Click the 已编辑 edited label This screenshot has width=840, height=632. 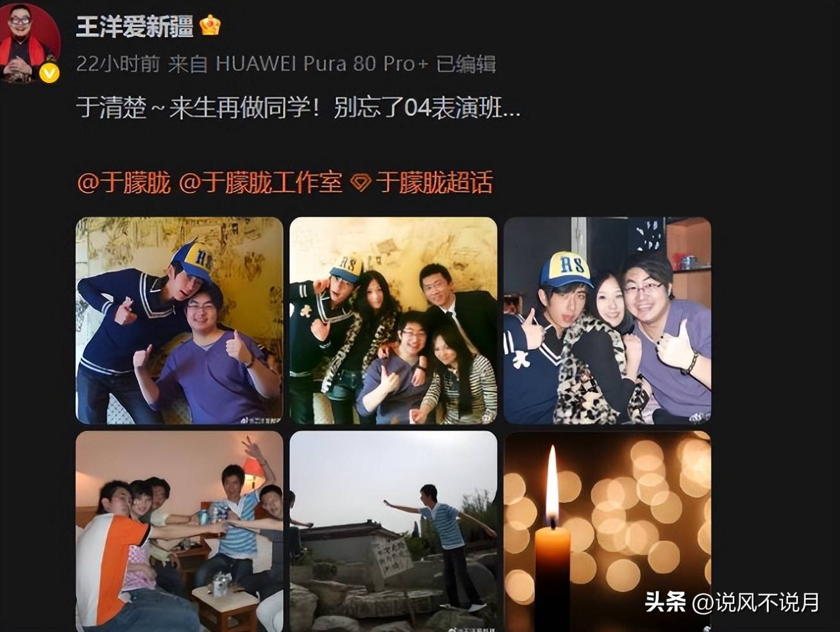tap(466, 64)
